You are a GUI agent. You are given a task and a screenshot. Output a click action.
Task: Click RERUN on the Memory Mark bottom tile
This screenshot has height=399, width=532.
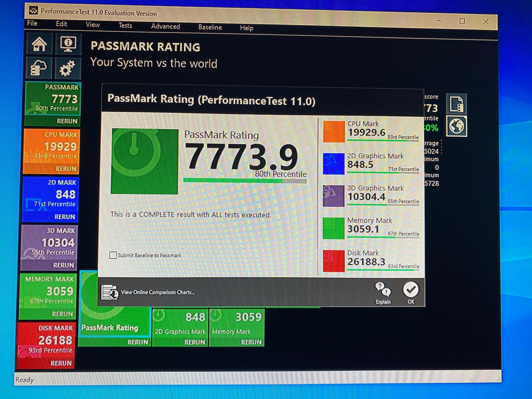(251, 342)
